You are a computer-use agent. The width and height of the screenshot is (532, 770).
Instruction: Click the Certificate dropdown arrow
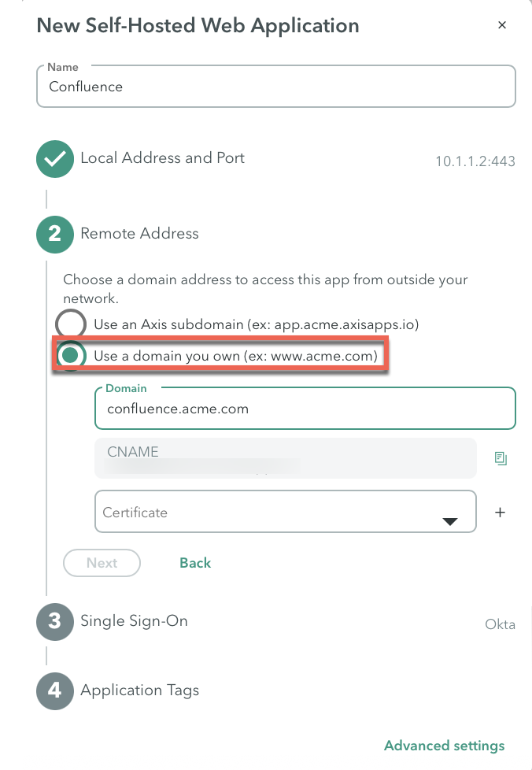pos(449,521)
